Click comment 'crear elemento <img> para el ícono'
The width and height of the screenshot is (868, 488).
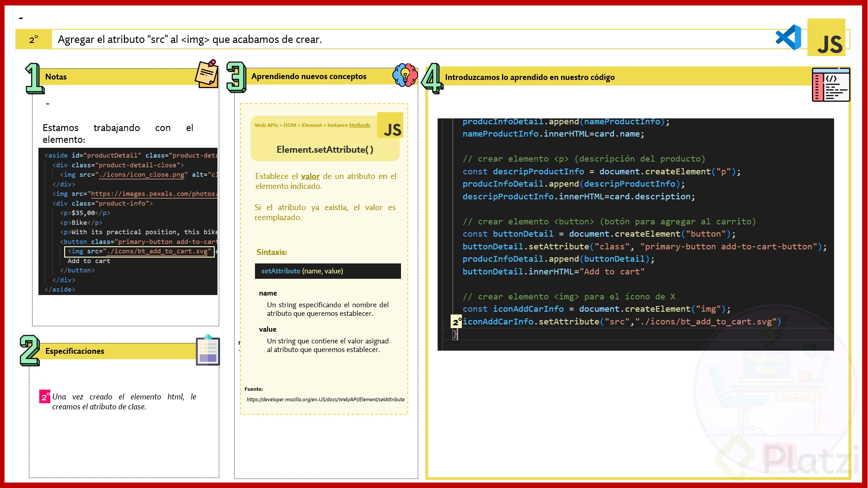click(569, 297)
